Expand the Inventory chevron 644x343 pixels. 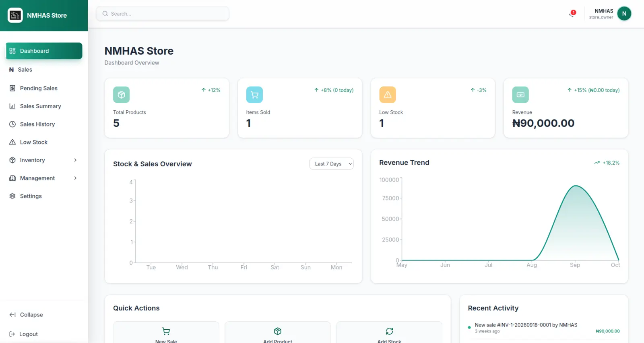pyautogui.click(x=75, y=160)
